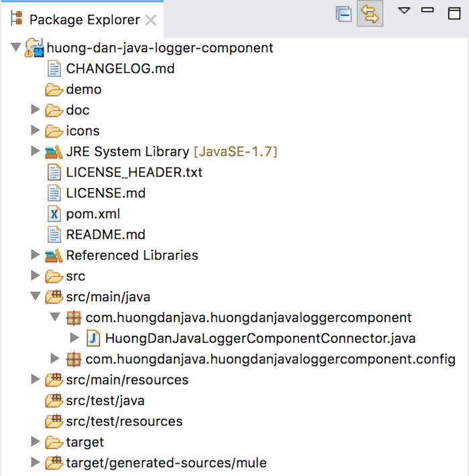
Task: Select HuongDanJavaLoggerComponentConnector.java label
Action: tap(261, 338)
